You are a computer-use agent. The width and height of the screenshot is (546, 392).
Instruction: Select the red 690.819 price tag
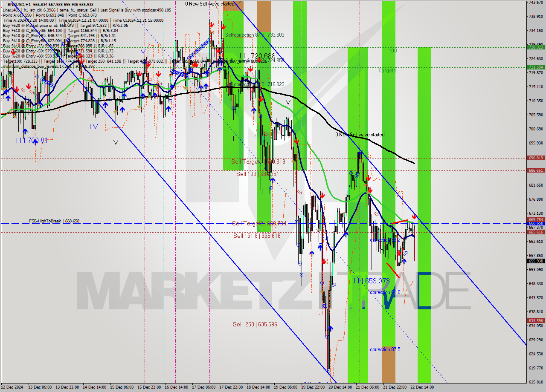(536, 158)
